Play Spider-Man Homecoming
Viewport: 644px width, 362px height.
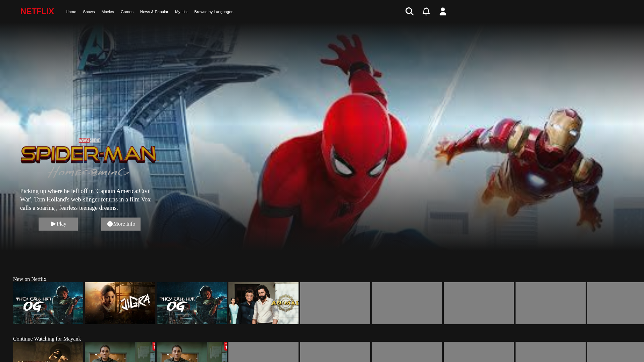pos(58,224)
